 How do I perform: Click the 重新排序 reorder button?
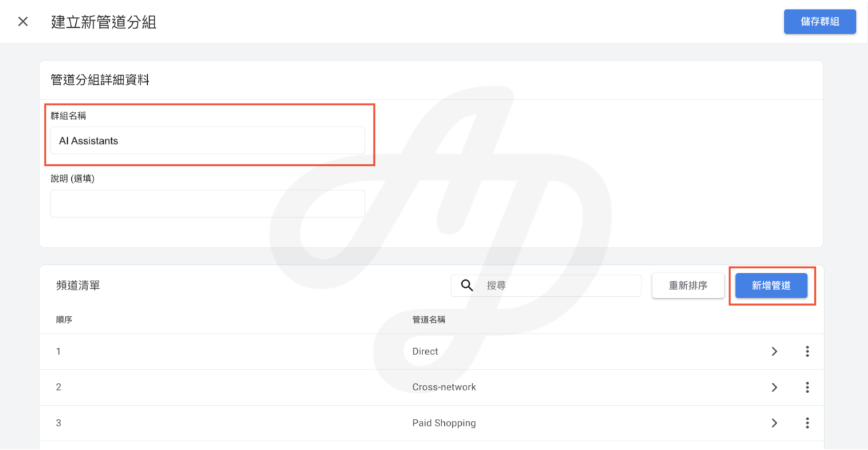point(688,286)
